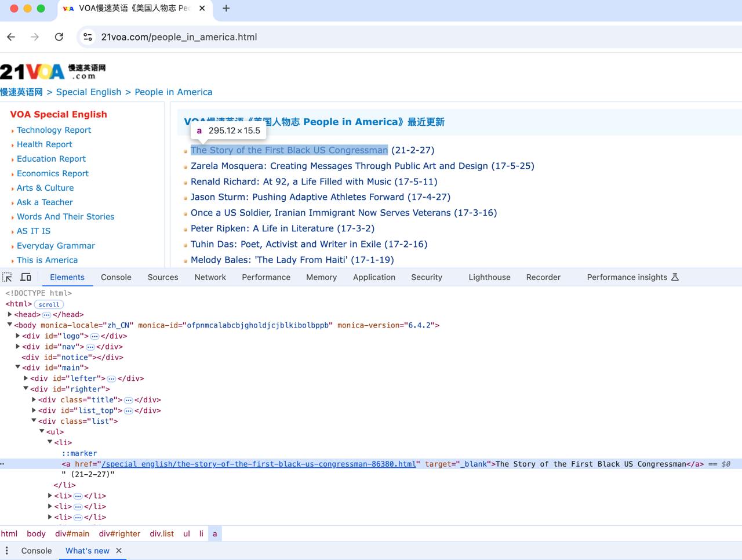The height and width of the screenshot is (560, 742).
Task: Expand the head element node
Action: tap(10, 314)
